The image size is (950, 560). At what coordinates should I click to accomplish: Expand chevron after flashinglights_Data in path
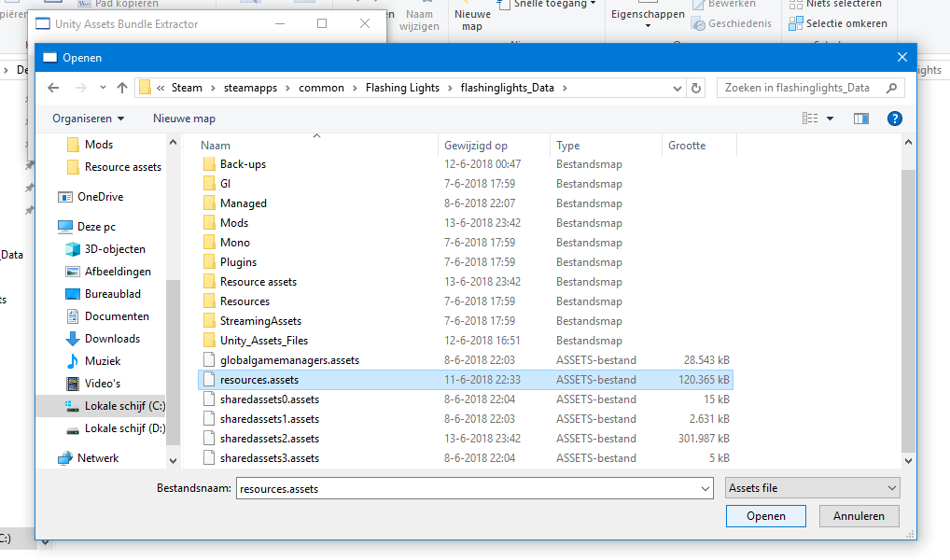pyautogui.click(x=565, y=88)
